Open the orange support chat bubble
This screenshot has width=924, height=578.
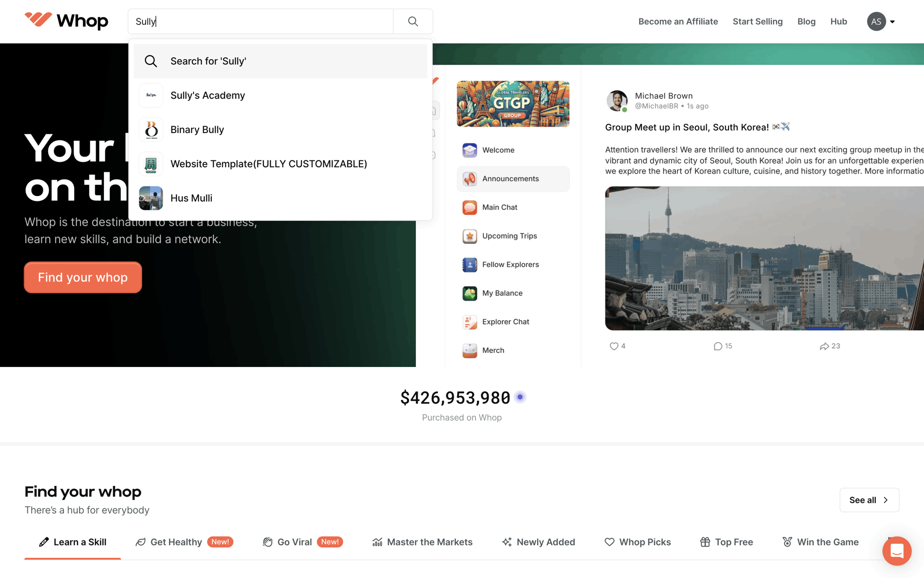(x=897, y=551)
